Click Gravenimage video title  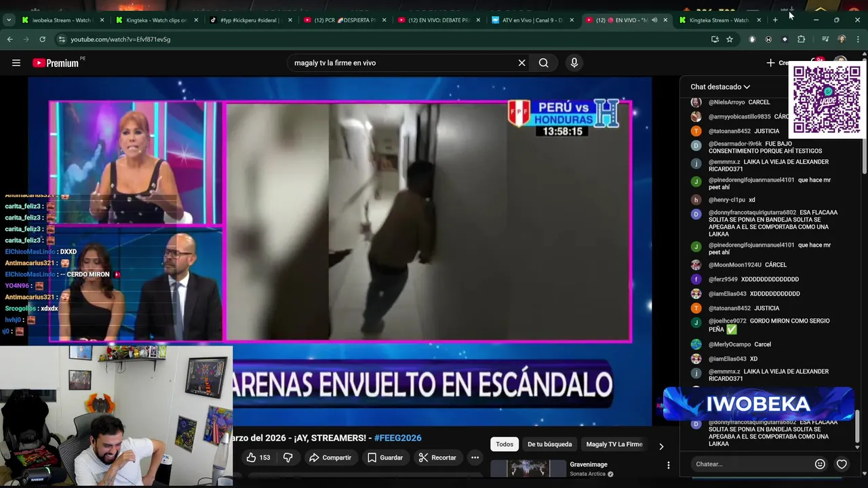coord(589,464)
